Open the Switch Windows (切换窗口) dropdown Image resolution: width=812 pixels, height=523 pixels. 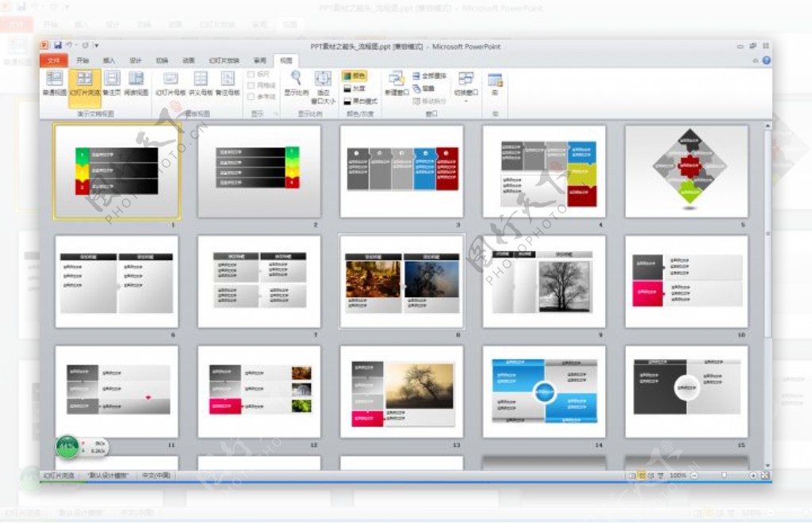pyautogui.click(x=466, y=86)
